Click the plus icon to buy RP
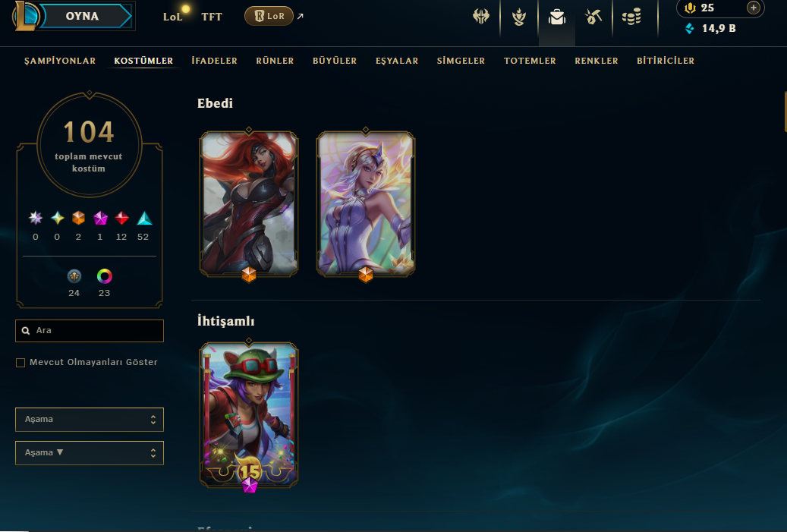The width and height of the screenshot is (787, 532). pos(753,8)
